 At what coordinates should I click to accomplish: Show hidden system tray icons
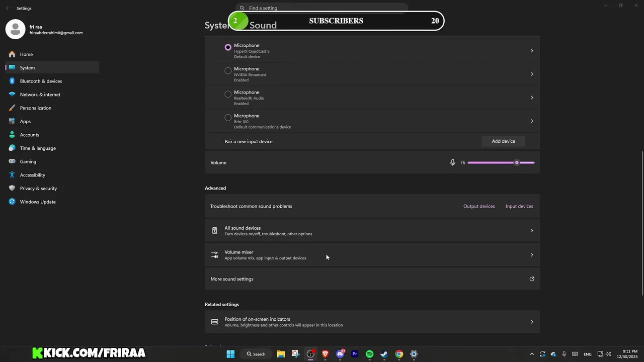[x=532, y=354]
